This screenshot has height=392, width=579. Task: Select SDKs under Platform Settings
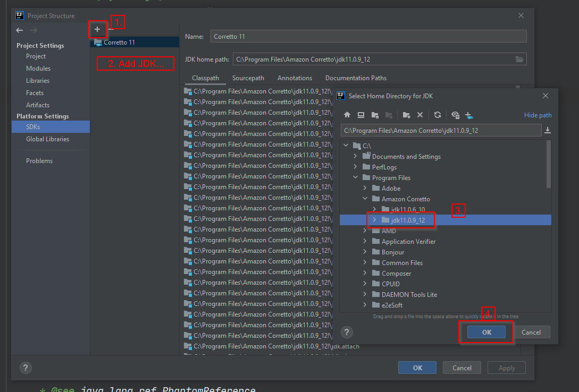coord(51,127)
